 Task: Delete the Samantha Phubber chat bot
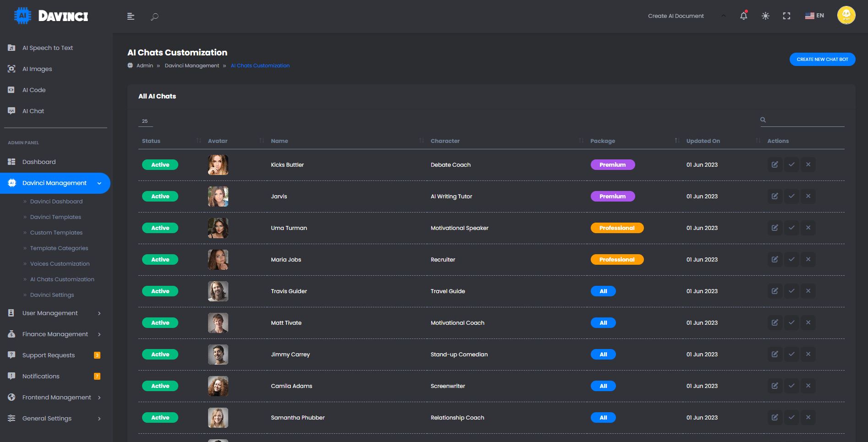(808, 417)
